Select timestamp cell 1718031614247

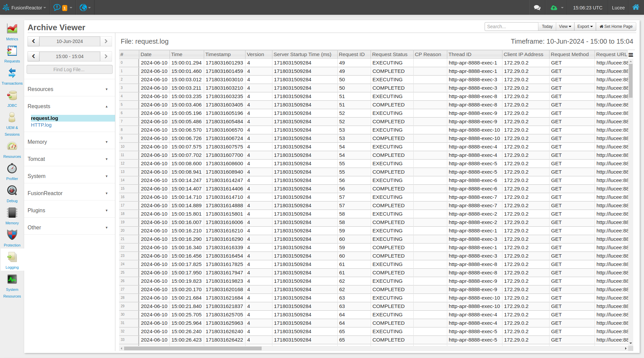click(x=224, y=180)
